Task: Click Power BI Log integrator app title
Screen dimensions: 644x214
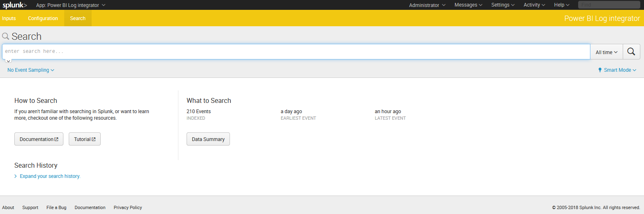Action: tap(602, 18)
